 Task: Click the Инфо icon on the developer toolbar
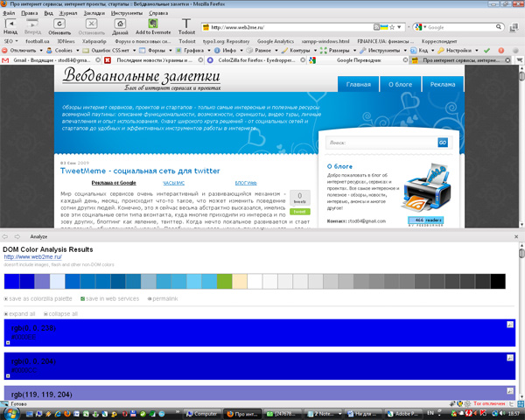[x=217, y=51]
